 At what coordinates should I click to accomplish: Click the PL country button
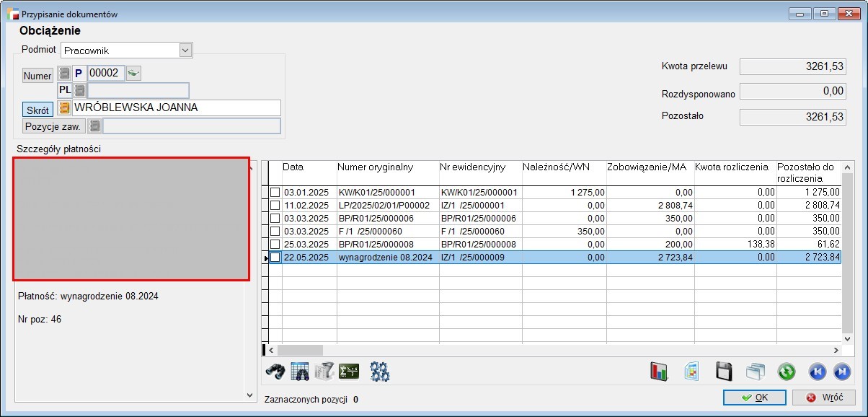(x=65, y=90)
